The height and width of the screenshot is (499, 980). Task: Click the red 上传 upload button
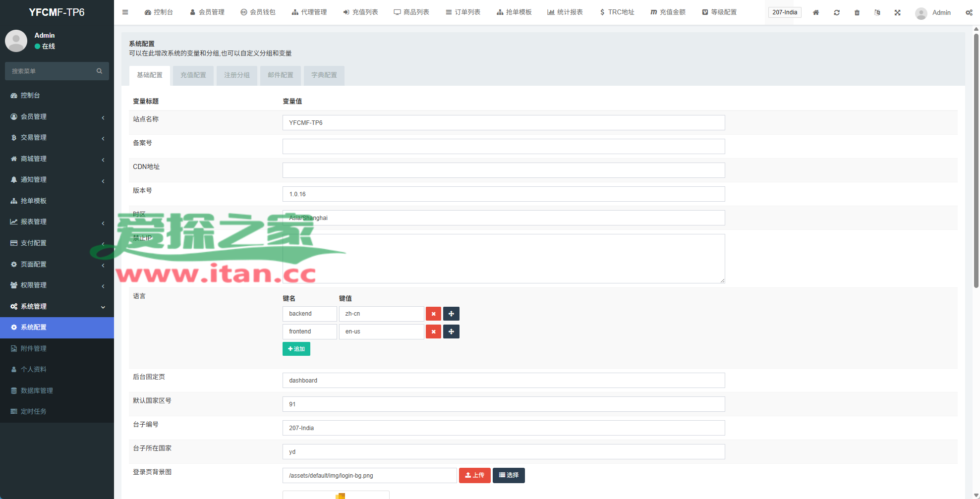click(x=474, y=475)
